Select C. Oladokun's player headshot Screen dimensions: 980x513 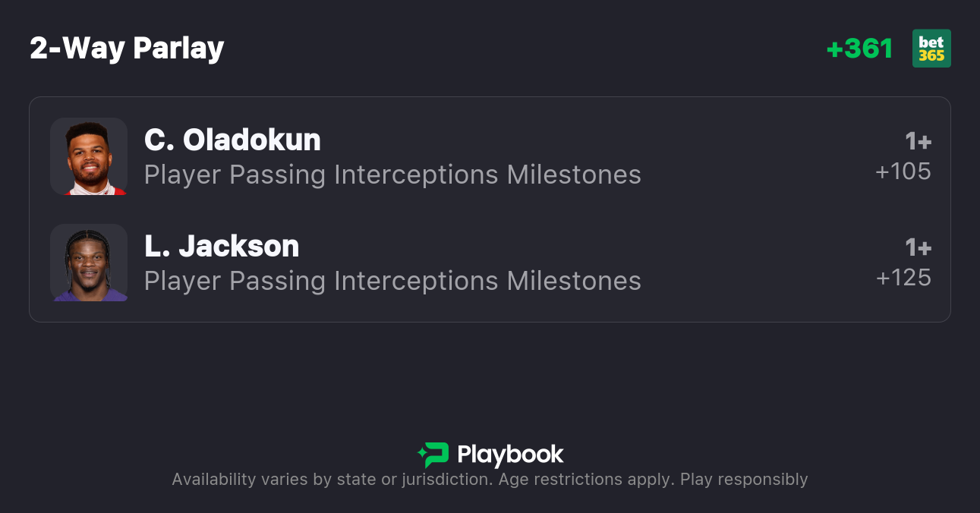click(x=89, y=156)
